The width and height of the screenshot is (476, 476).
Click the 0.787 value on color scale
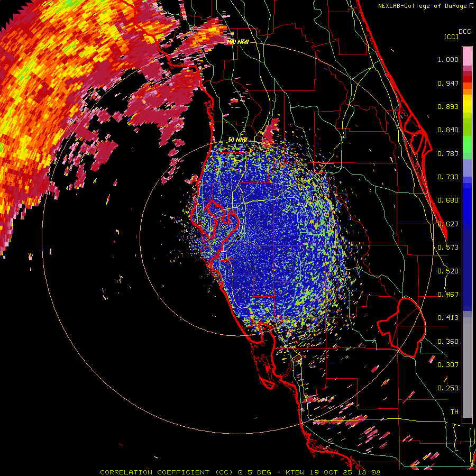(448, 153)
